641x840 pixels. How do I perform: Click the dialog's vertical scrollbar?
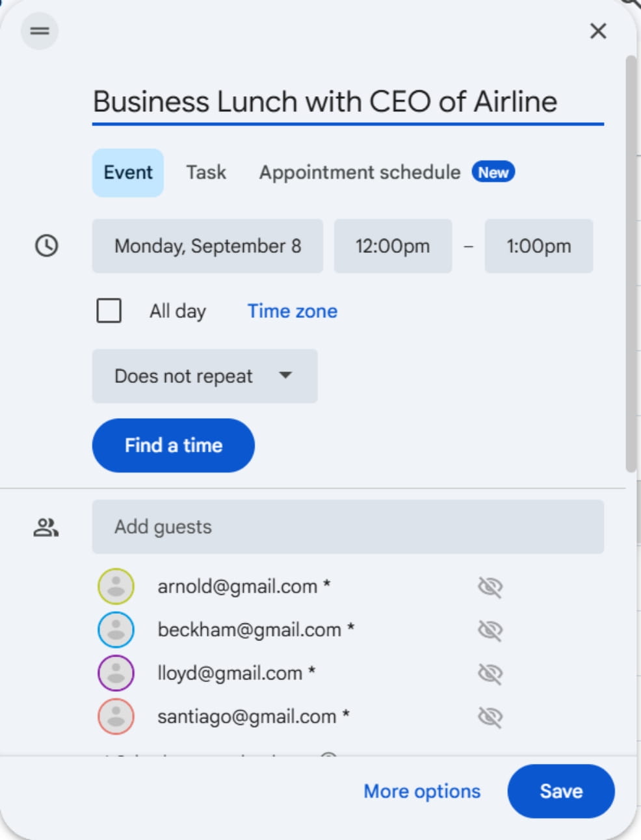[631, 260]
